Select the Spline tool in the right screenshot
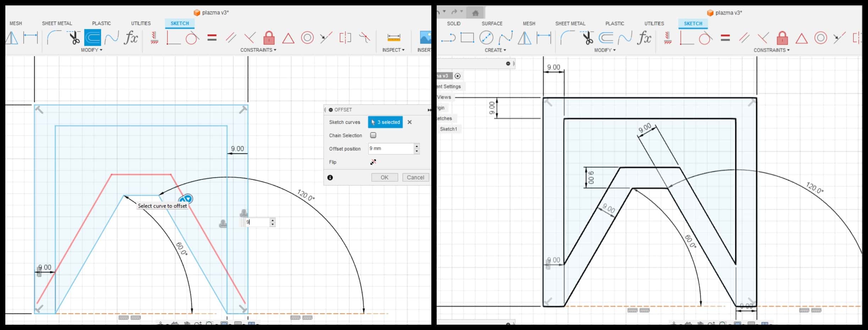Image resolution: width=868 pixels, height=330 pixels. click(x=506, y=38)
